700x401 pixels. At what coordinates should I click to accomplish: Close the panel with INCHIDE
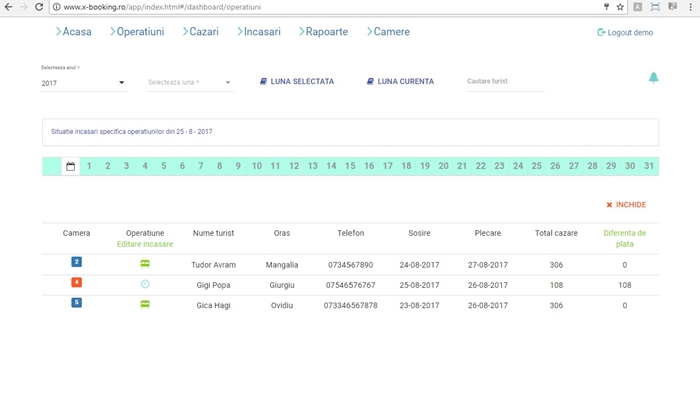[626, 205]
